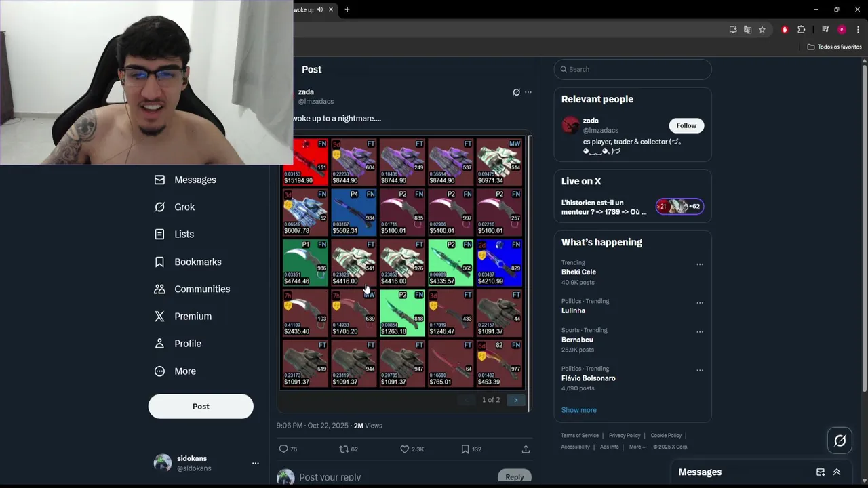
Task: Click the translate page icon
Action: point(747,30)
